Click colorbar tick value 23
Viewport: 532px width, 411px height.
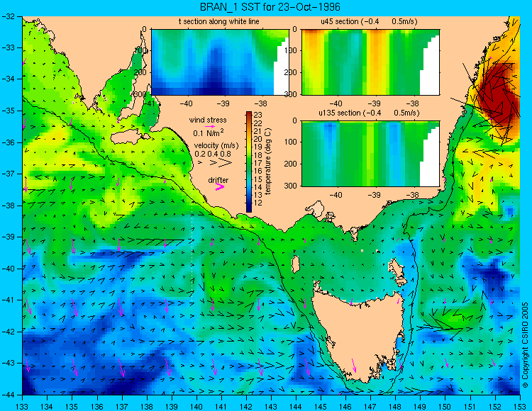(258, 116)
